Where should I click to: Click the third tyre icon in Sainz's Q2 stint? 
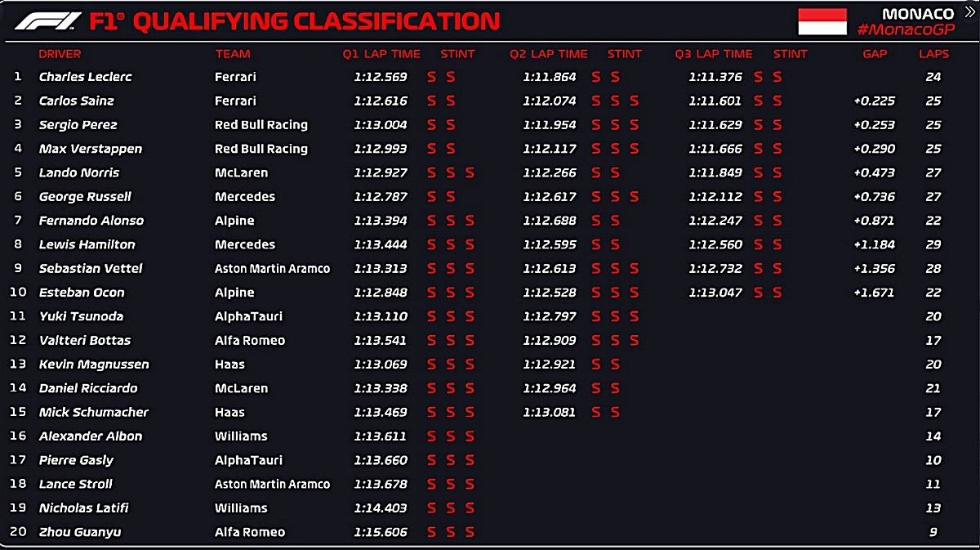pyautogui.click(x=634, y=101)
